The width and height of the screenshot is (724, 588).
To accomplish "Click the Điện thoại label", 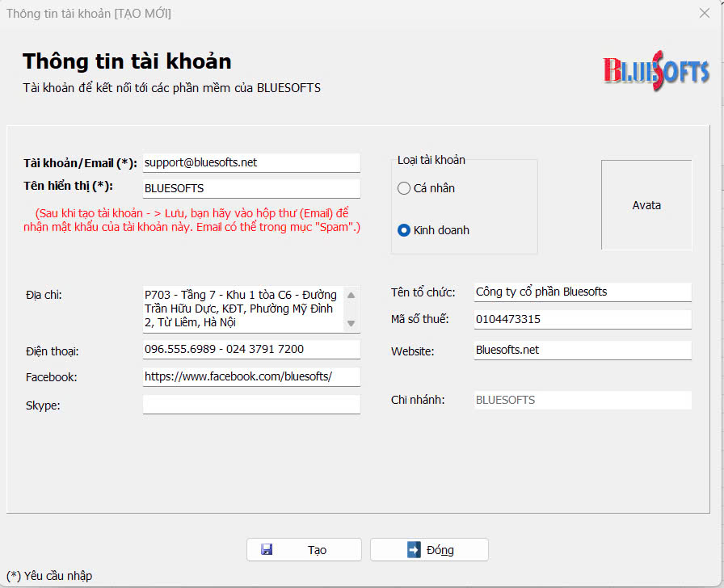I will [x=53, y=351].
